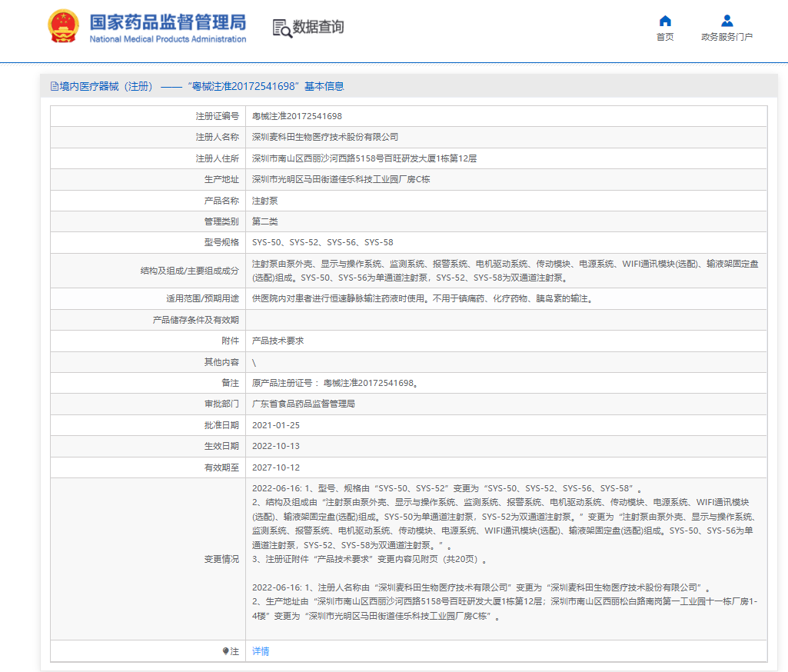Click change note about 注册人名称 变更
The height and width of the screenshot is (672, 788).
pos(481,587)
